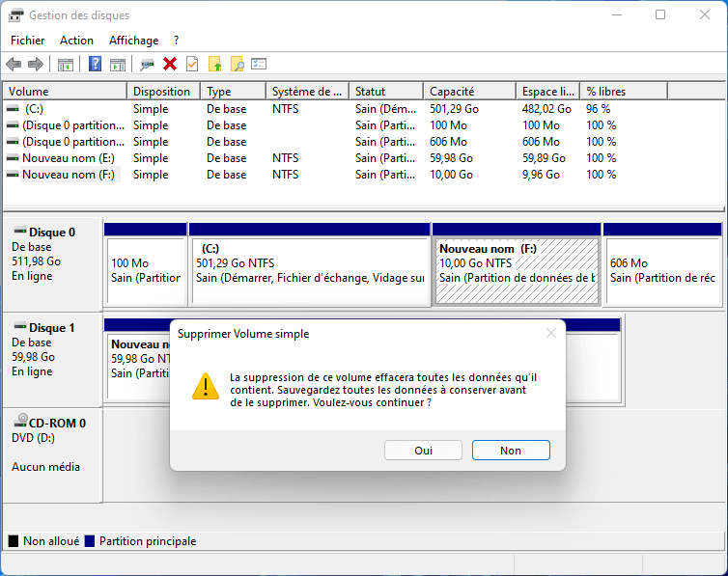728x576 pixels.
Task: Click the folder with magnifier explore icon
Action: pos(238,64)
